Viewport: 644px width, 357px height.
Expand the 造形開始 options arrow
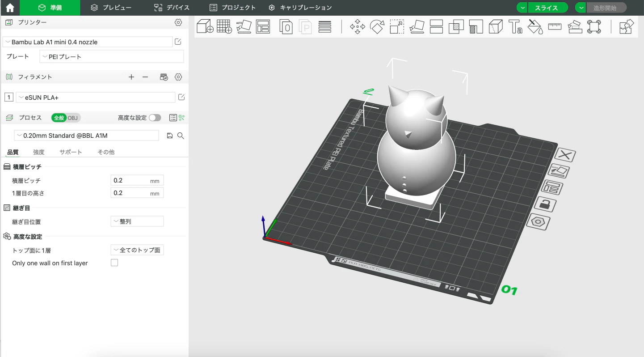pyautogui.click(x=581, y=8)
